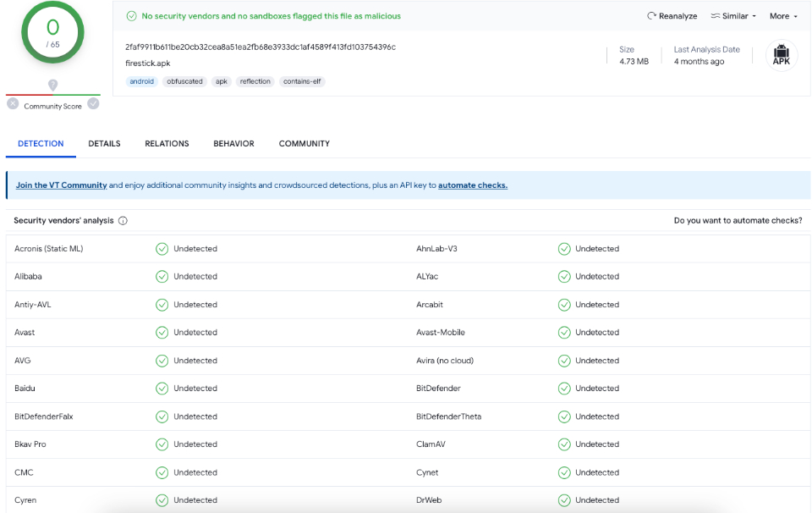Click the Cynet undetected check icon

click(564, 472)
